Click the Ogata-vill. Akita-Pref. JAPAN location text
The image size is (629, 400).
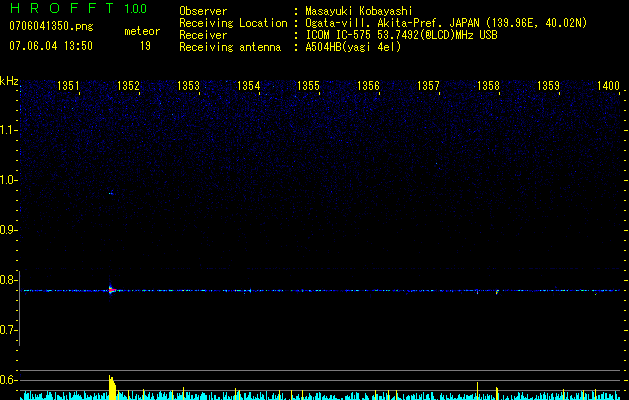[x=446, y=23]
